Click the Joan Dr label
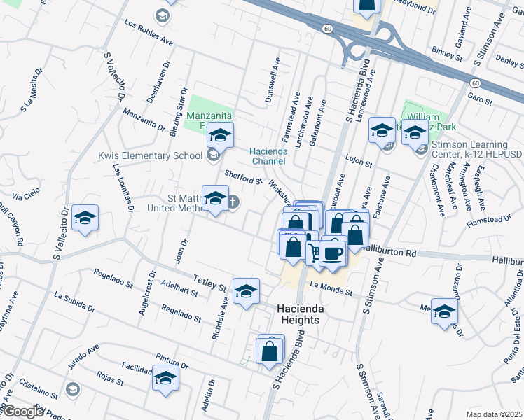This screenshot has width=524, height=420. point(182,251)
